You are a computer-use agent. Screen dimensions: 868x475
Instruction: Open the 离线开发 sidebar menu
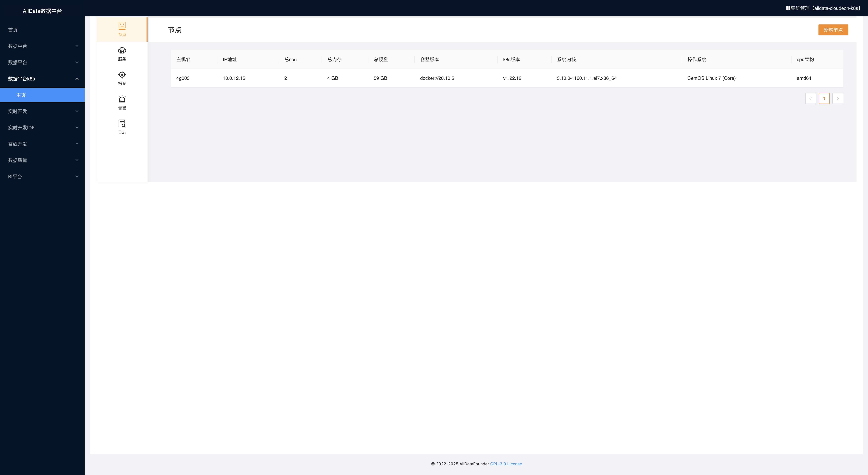(x=42, y=144)
